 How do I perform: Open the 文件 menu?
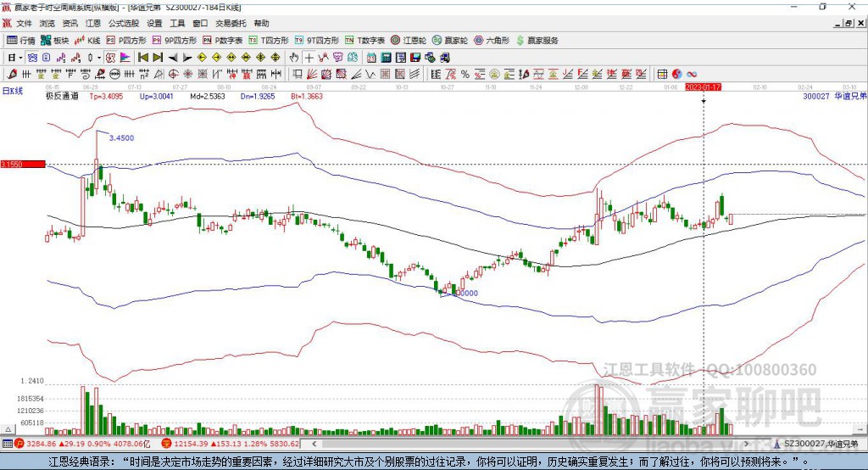point(24,23)
